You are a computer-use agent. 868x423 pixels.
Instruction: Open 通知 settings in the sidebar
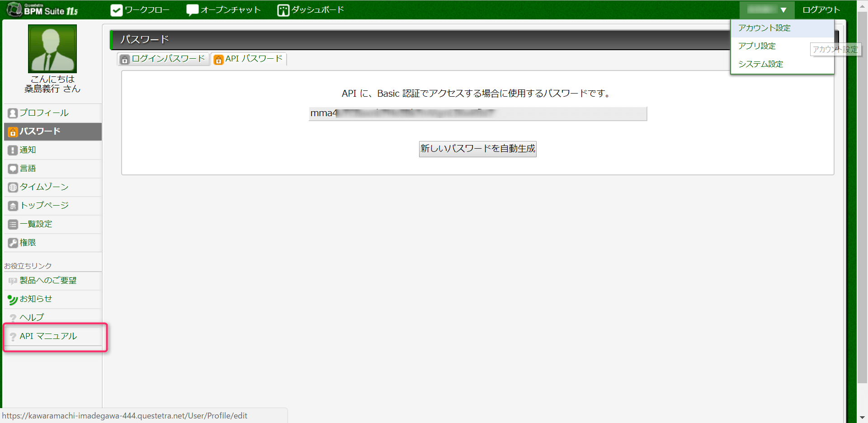(x=52, y=150)
